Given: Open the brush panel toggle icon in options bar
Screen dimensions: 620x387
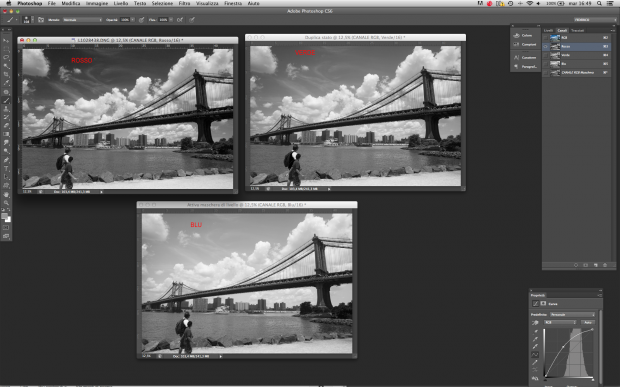Looking at the screenshot, I should 41,19.
